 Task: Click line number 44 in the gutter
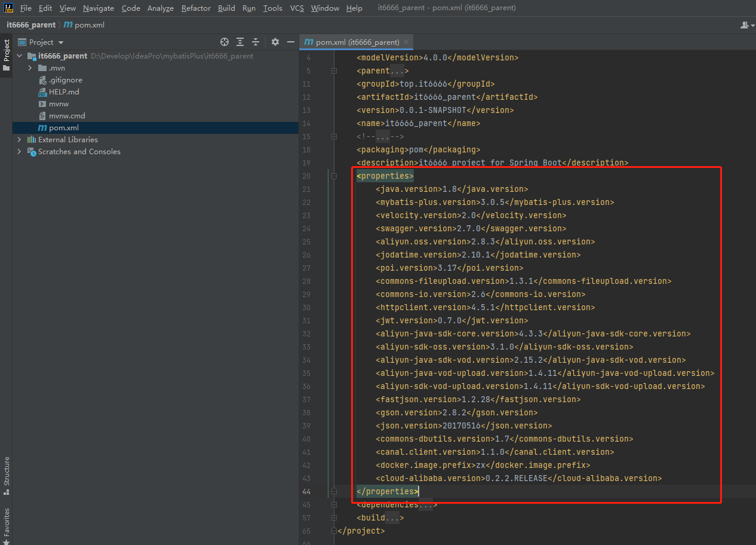click(306, 491)
